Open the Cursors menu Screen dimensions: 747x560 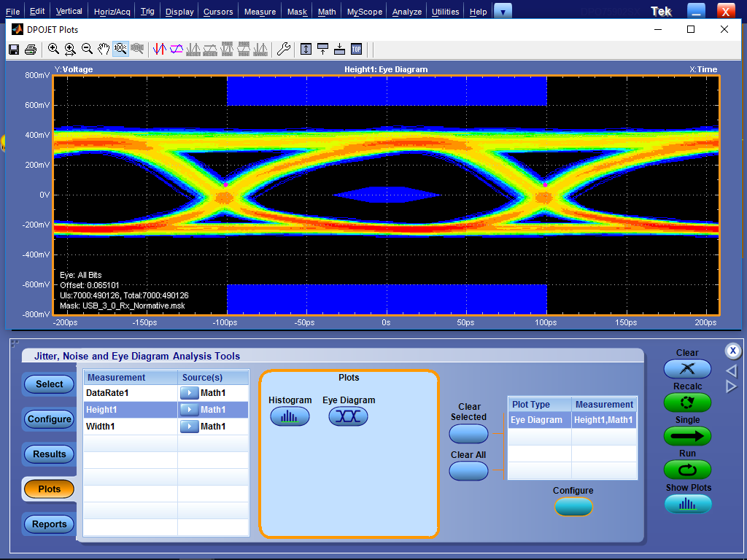(x=218, y=12)
